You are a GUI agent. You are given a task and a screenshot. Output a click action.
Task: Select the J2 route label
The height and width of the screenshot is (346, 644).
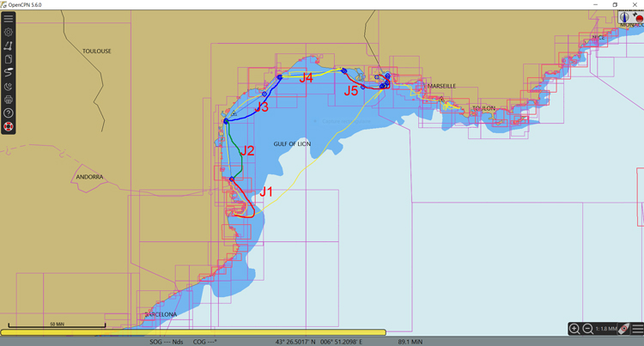point(246,150)
